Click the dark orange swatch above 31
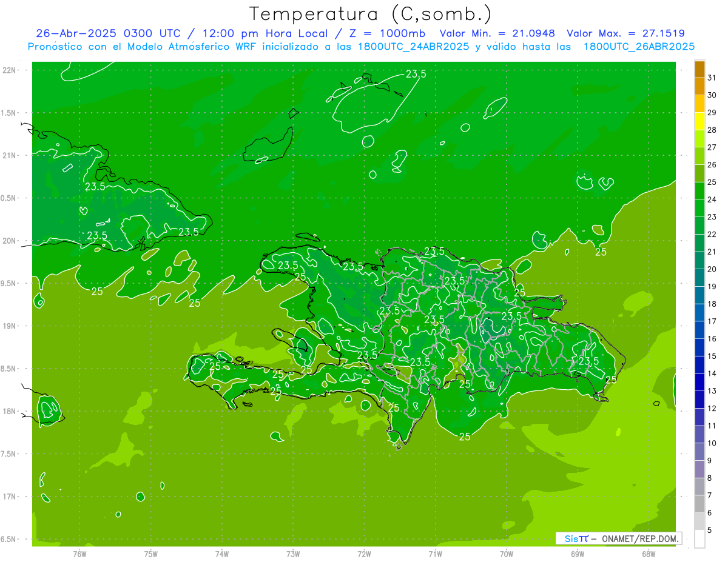728x562 pixels. (699, 69)
